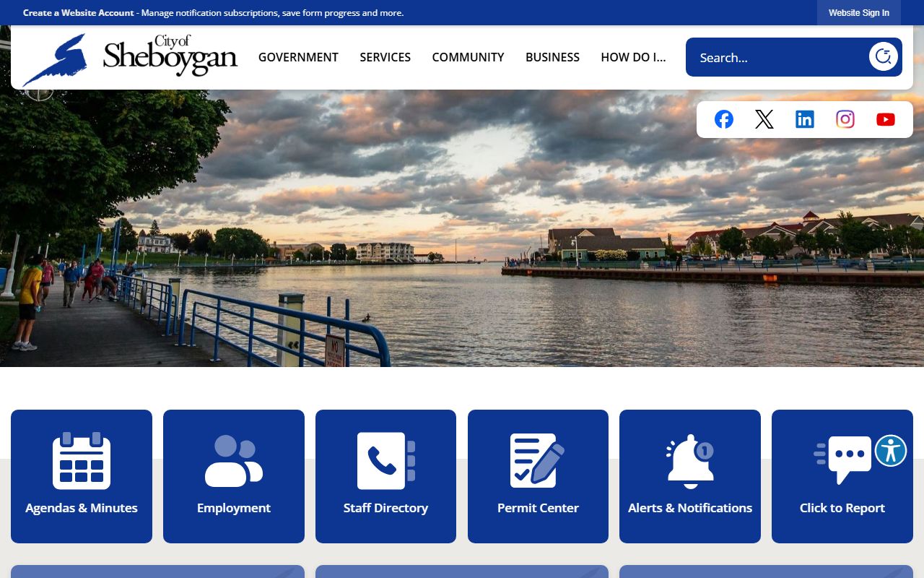Image resolution: width=924 pixels, height=578 pixels.
Task: Open the X (Twitter) icon
Action: pos(764,119)
